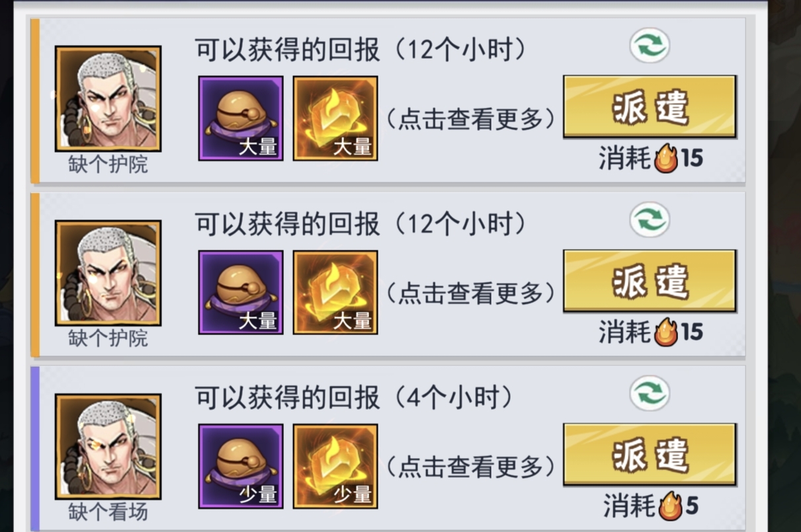The image size is (801, 532).
Task: Dispatch the 缺个看场 mission
Action: (650, 454)
